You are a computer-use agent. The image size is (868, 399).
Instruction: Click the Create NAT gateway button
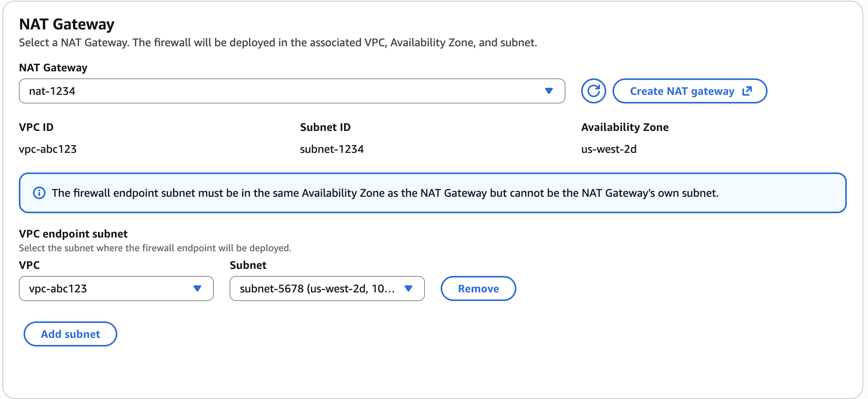pyautogui.click(x=690, y=91)
